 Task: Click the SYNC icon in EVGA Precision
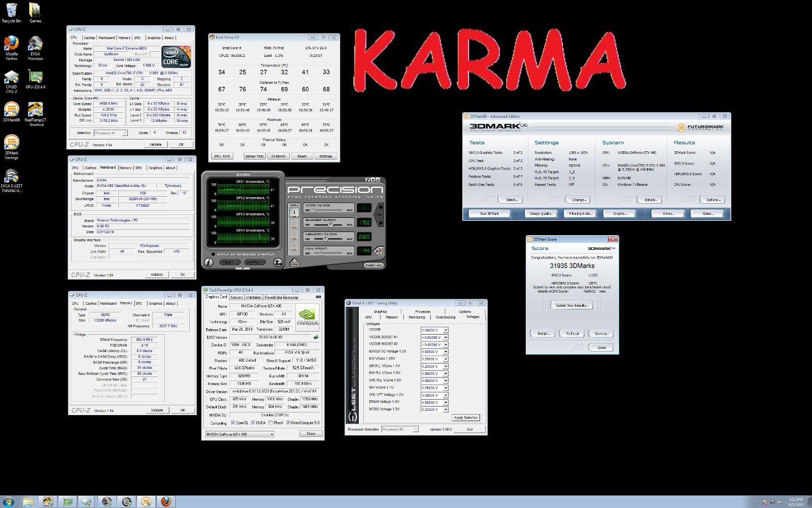[294, 263]
